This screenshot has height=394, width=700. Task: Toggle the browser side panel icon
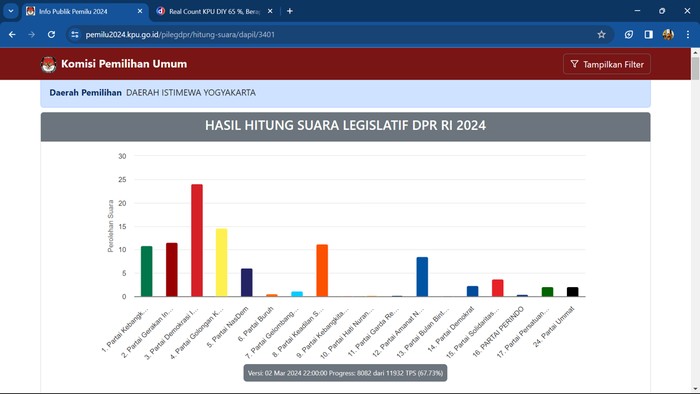649,34
